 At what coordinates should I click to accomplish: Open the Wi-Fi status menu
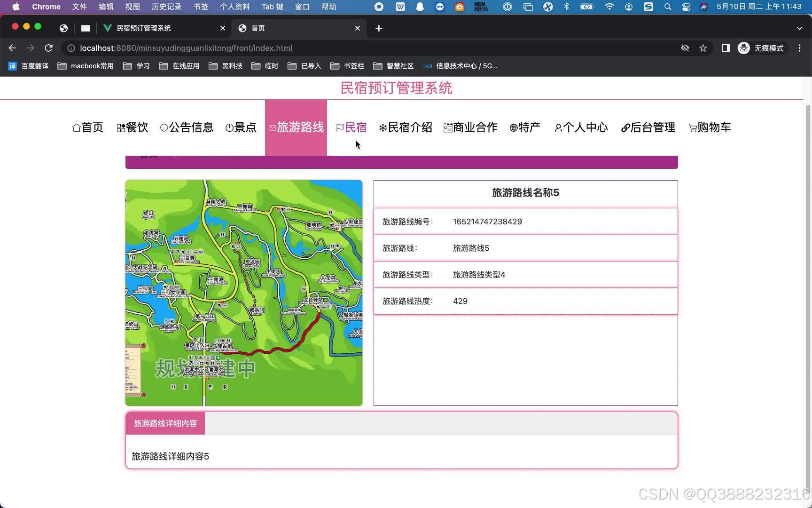click(609, 7)
